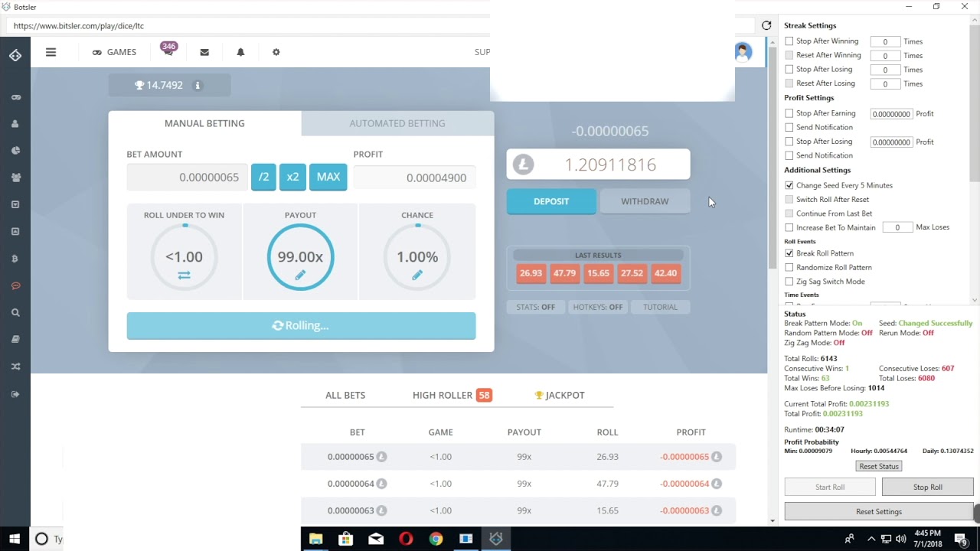Image resolution: width=980 pixels, height=551 pixels.
Task: Open the hamburger menu in the header
Action: 51,52
